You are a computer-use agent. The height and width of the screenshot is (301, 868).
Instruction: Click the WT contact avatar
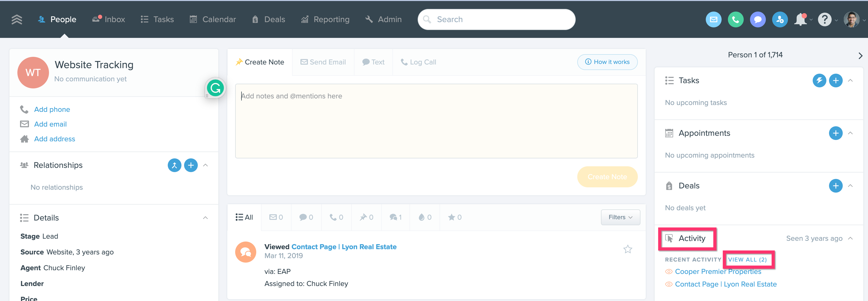[33, 72]
